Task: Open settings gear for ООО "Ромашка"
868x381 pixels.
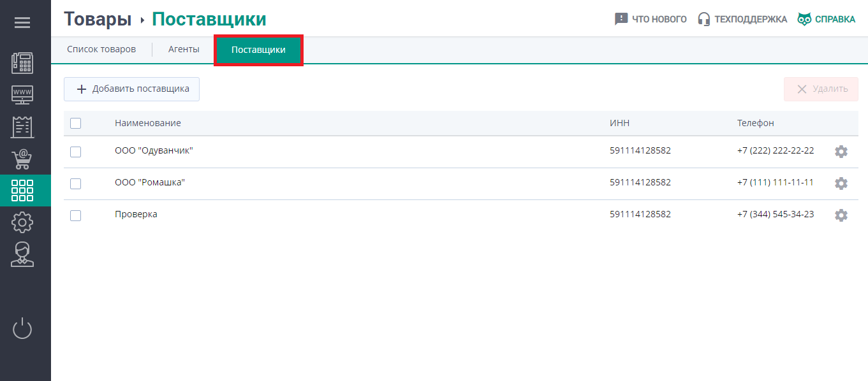Action: coord(841,183)
